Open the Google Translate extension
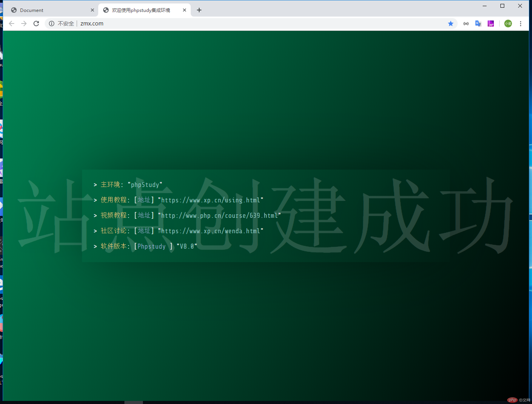 click(x=478, y=24)
